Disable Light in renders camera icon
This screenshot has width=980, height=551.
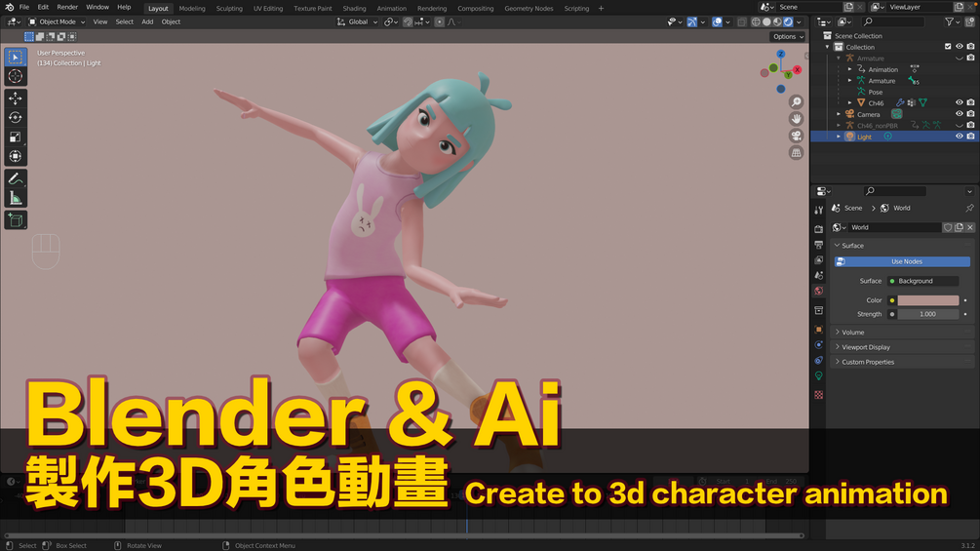point(970,137)
